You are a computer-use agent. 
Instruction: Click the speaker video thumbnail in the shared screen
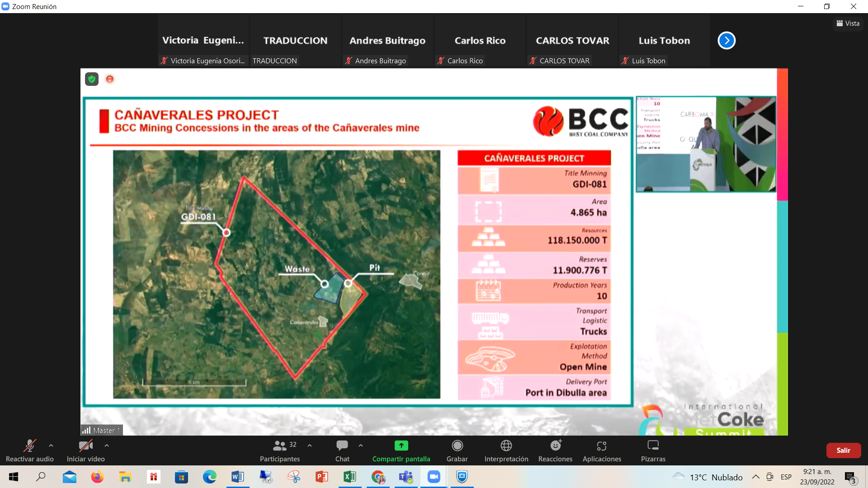click(706, 144)
